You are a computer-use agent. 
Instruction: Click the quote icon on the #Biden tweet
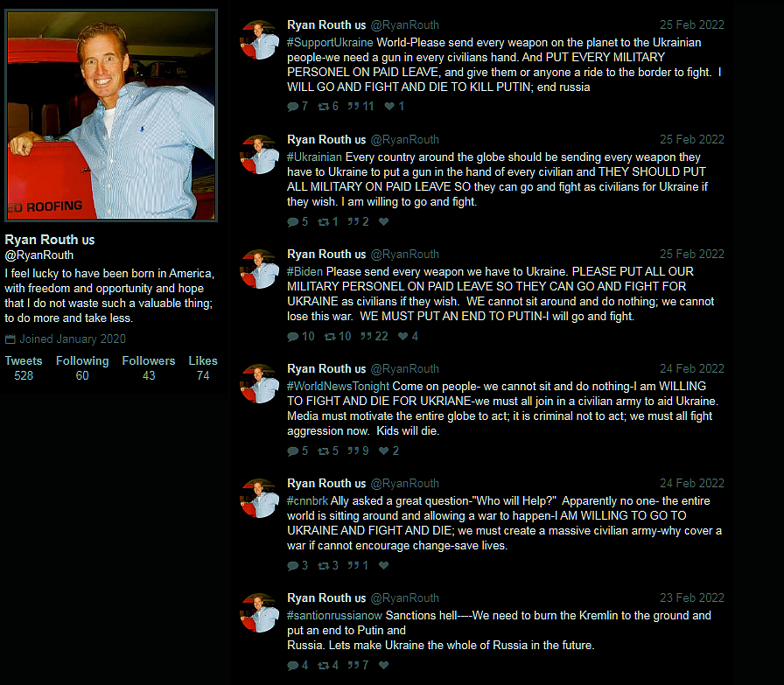366,336
